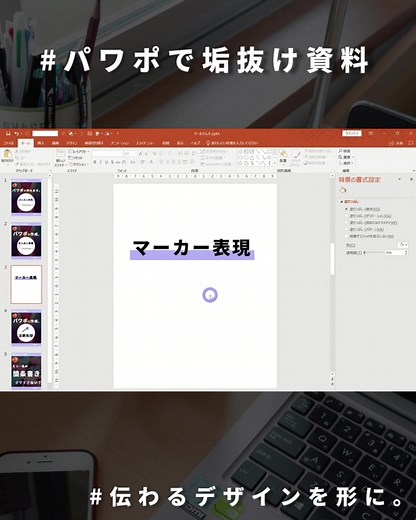Open the Arrange (配置) tool
This screenshot has height=520, width=416.
283,156
